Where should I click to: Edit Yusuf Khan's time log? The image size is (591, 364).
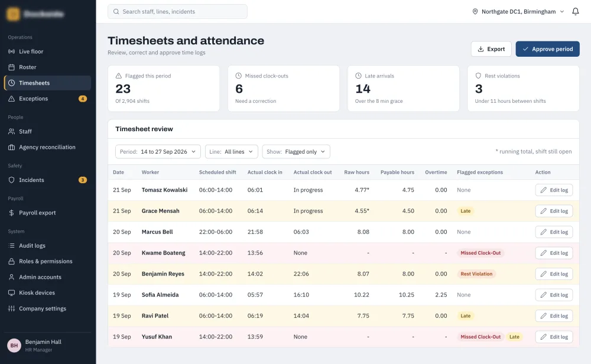click(x=554, y=337)
